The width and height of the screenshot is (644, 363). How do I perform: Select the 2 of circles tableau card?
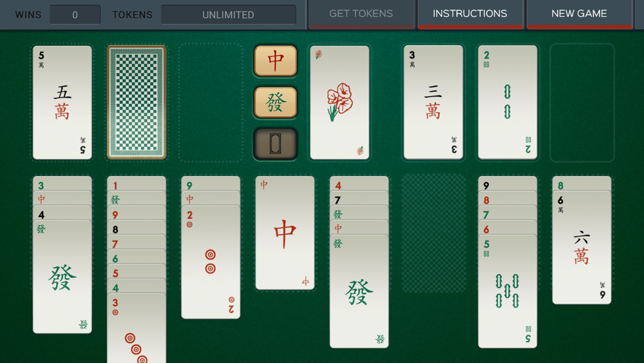[x=211, y=262]
